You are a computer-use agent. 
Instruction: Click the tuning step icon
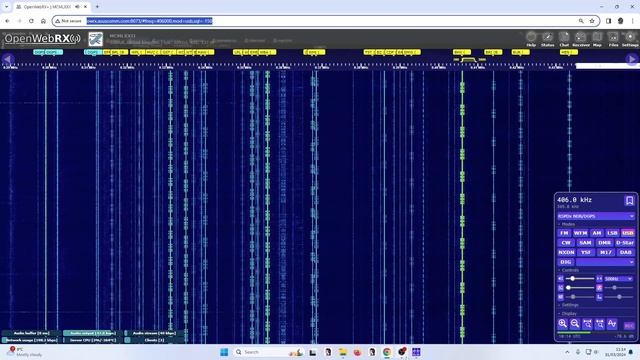pyautogui.click(x=599, y=279)
